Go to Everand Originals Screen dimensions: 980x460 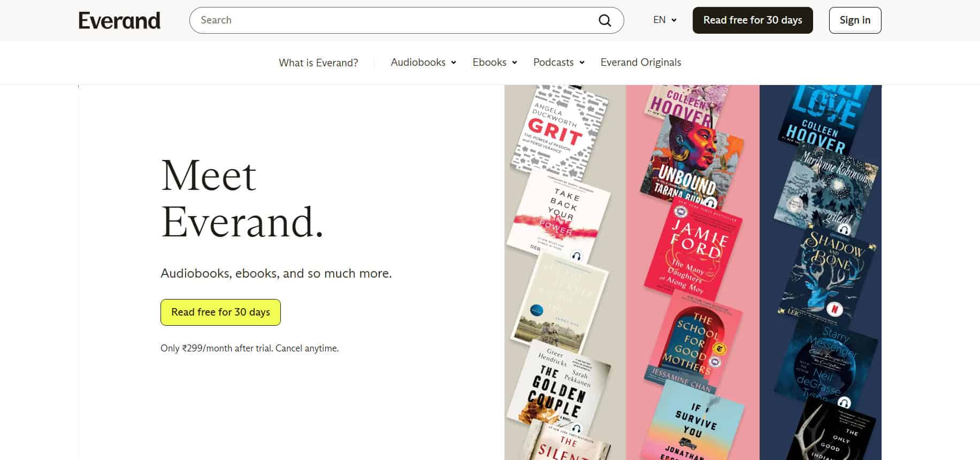(x=640, y=63)
